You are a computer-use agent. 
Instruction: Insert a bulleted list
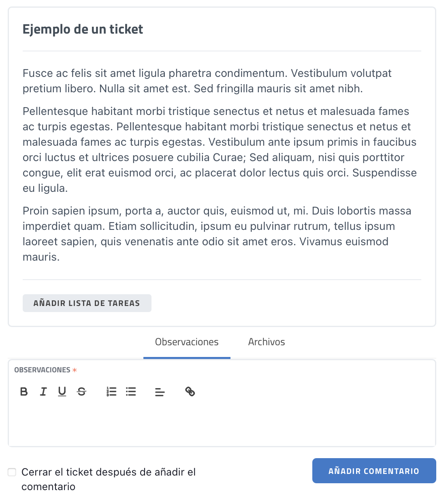(x=131, y=391)
